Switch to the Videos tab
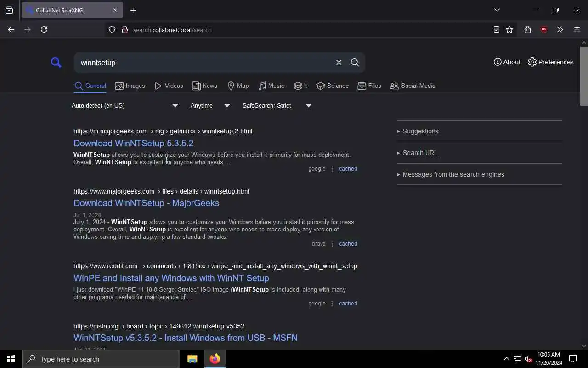Screen dimensions: 588x368 pyautogui.click(x=169, y=86)
